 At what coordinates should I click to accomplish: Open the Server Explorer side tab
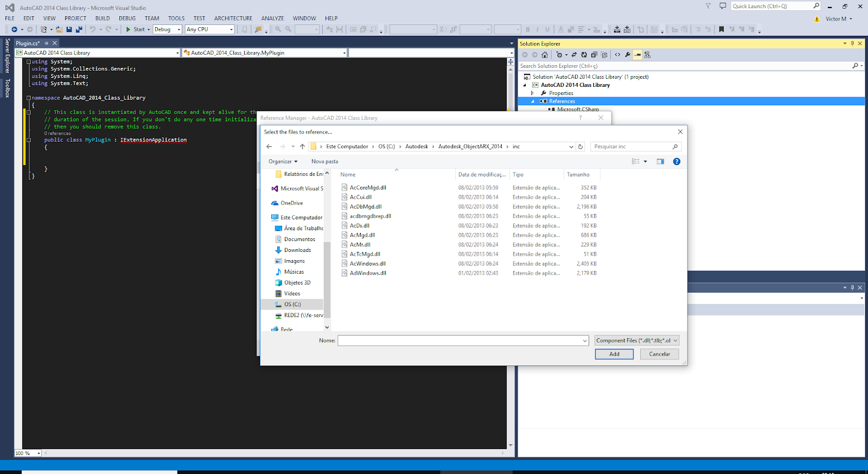click(7, 56)
